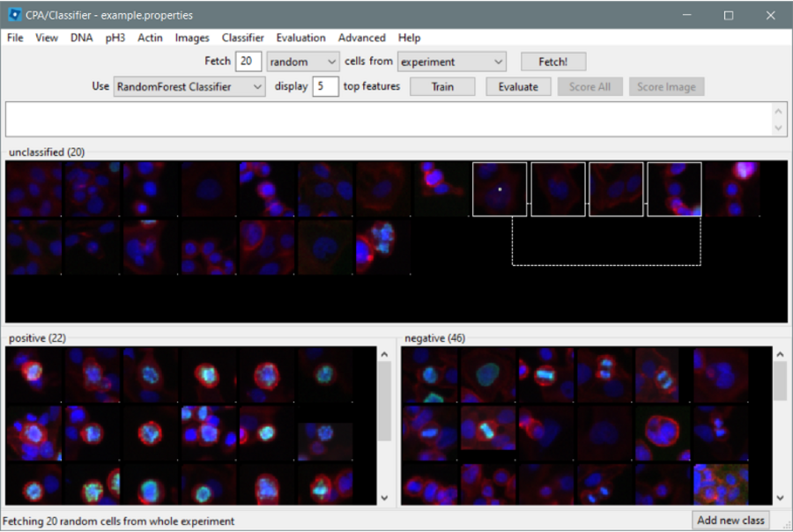Click the down arrow of positive bin scrollbar
This screenshot has width=793, height=532.
tap(384, 498)
